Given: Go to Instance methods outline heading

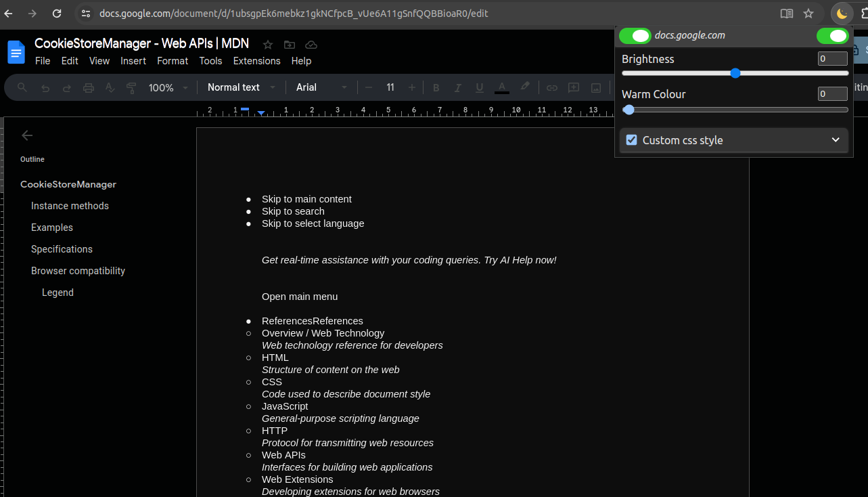Looking at the screenshot, I should click(70, 206).
